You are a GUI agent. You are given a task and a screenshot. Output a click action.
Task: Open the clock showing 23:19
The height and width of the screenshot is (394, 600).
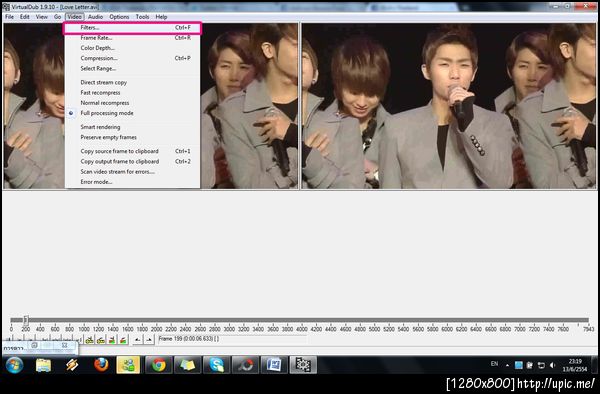tap(575, 365)
